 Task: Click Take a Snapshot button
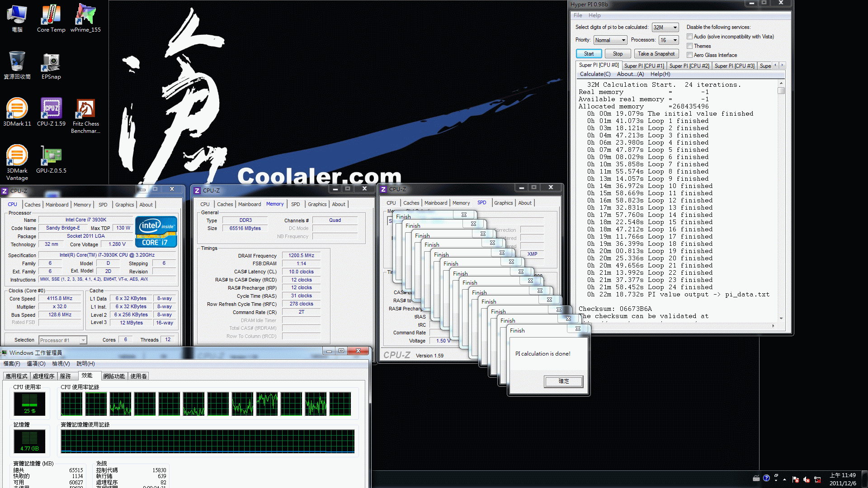coord(656,54)
